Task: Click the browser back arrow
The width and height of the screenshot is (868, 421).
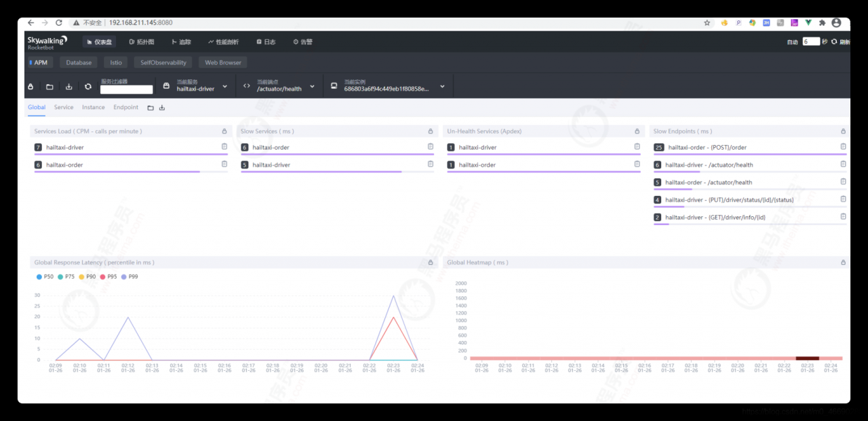Action: tap(31, 22)
